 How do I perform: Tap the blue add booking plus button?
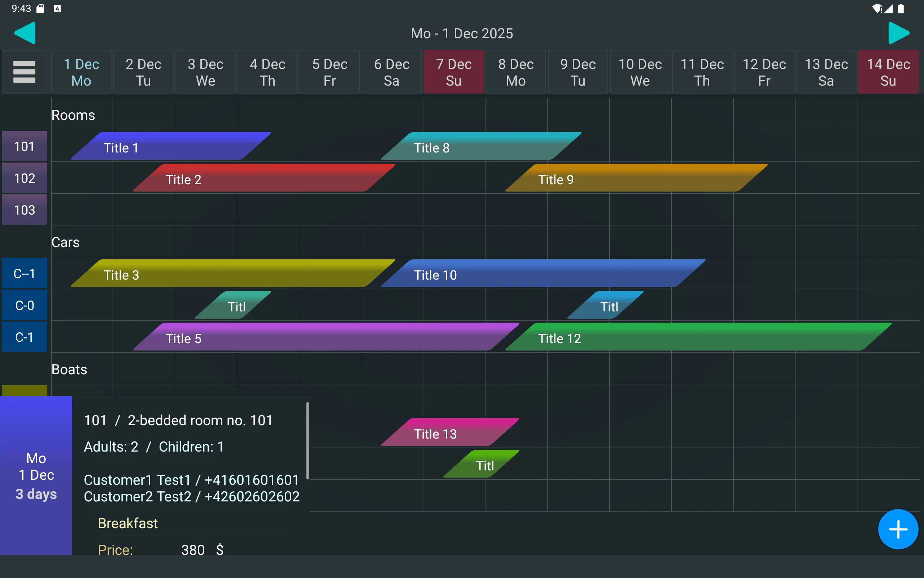coord(898,529)
